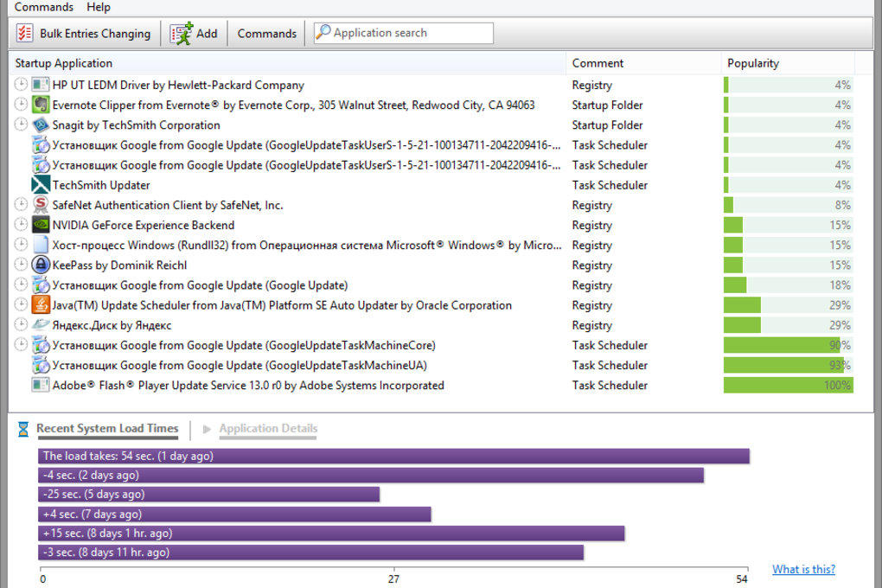Viewport: 882px width, 588px height.
Task: Click the clock icon beside Хост-процесс Windows
Action: click(21, 245)
